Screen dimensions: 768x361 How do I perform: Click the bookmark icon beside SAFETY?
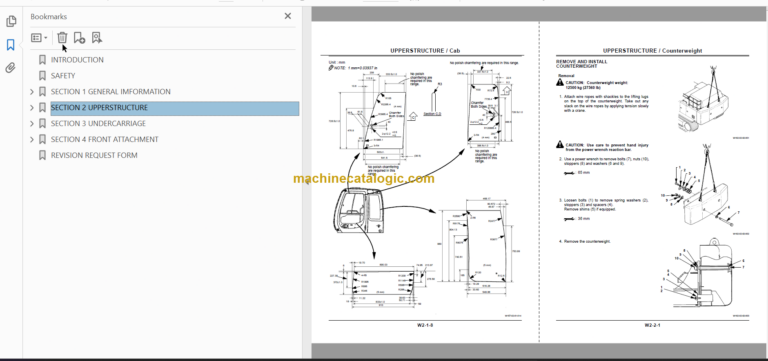43,76
